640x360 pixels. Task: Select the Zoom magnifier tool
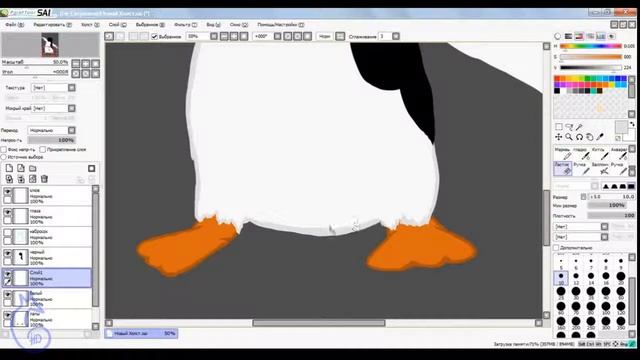click(569, 137)
